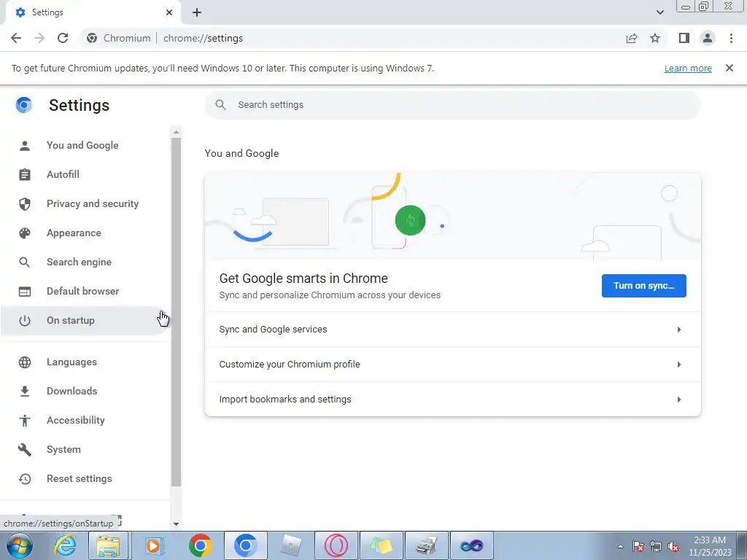Click the wrench icon beside System
The image size is (747, 560).
(25, 449)
